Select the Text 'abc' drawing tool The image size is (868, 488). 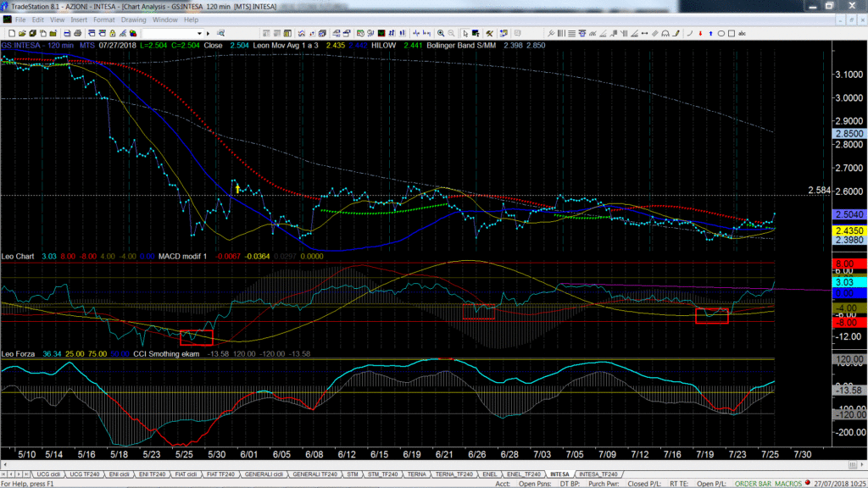click(743, 34)
